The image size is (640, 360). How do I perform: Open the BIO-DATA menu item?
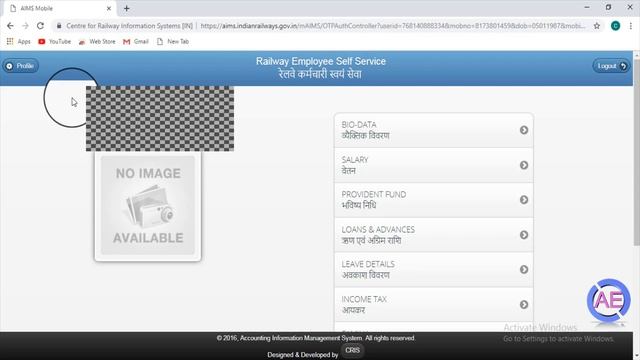pyautogui.click(x=433, y=130)
